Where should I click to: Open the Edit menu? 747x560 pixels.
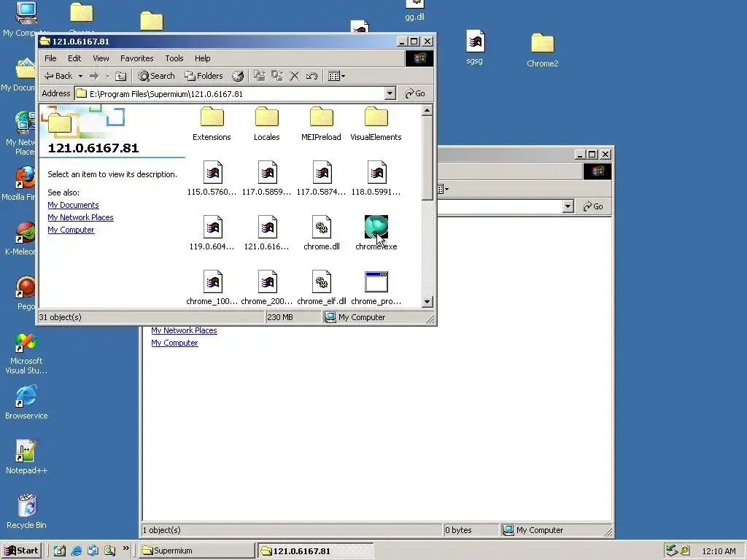pyautogui.click(x=74, y=58)
